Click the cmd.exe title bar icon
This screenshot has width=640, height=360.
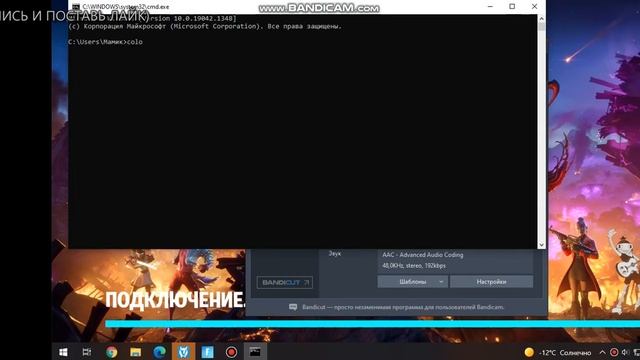(76, 7)
